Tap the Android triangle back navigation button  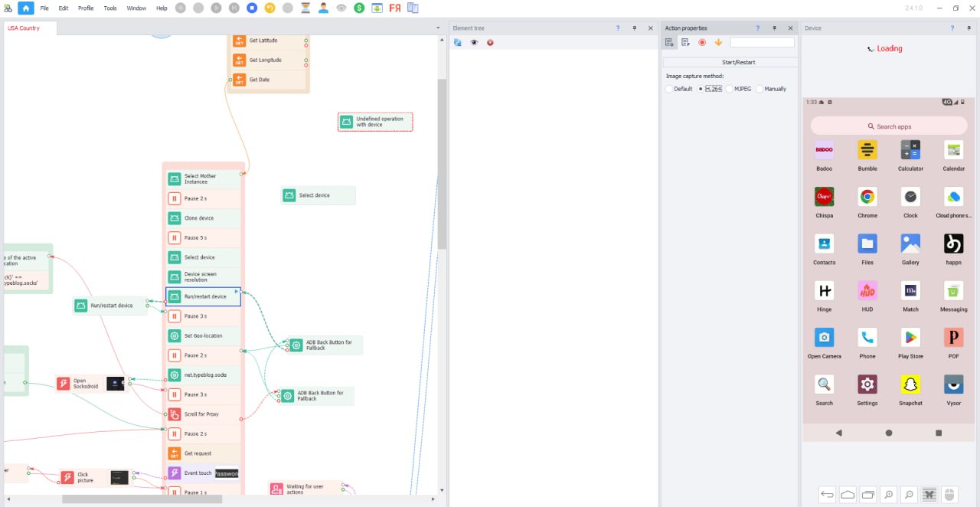(x=839, y=433)
